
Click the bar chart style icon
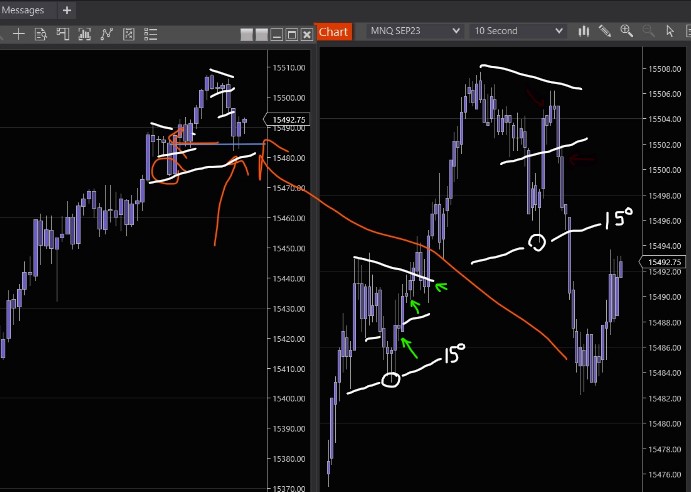583,31
